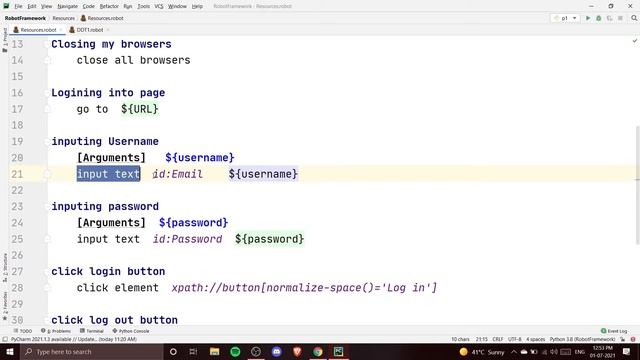Open the Edit menu
This screenshot has width=640, height=360.
click(32, 6)
